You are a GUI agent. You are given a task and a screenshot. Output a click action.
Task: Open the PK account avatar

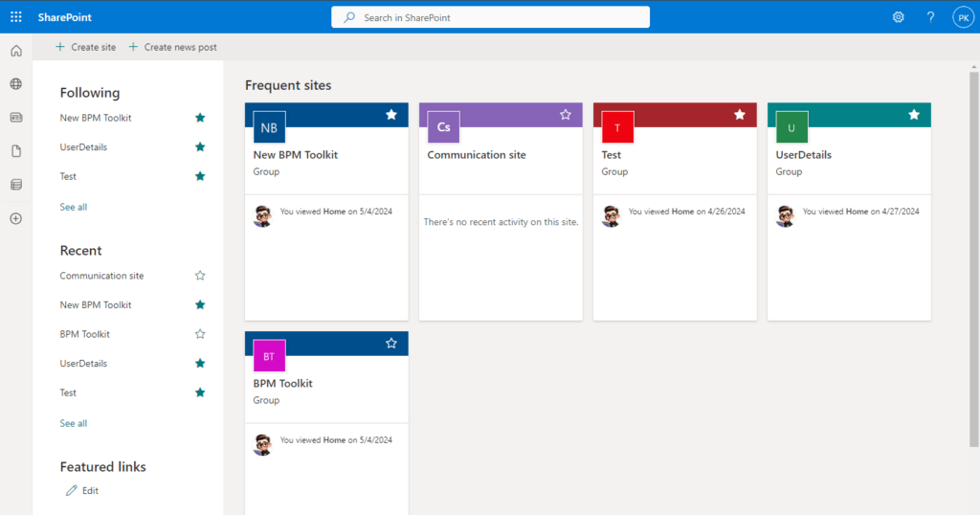(x=963, y=17)
